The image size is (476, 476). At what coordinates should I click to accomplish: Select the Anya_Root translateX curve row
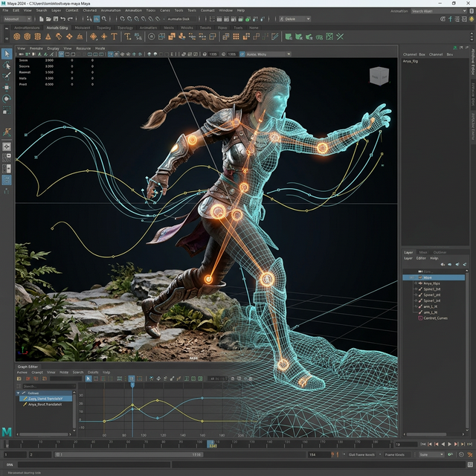[x=45, y=405]
